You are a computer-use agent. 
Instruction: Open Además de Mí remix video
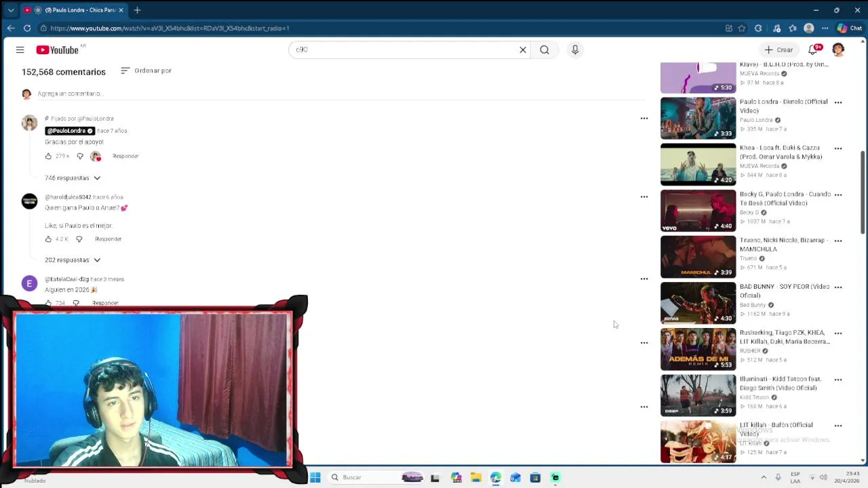coord(698,349)
